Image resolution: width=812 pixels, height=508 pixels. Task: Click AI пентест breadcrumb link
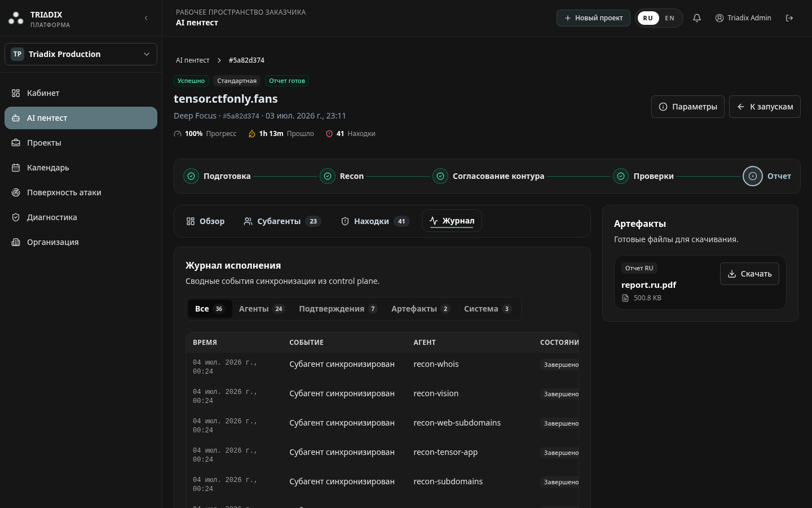(192, 60)
